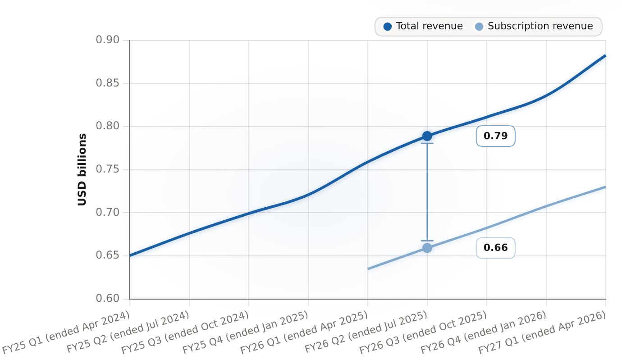
Task: Click the FY25 Q4 (ended Jan 2025) axis label
Action: coord(246,332)
